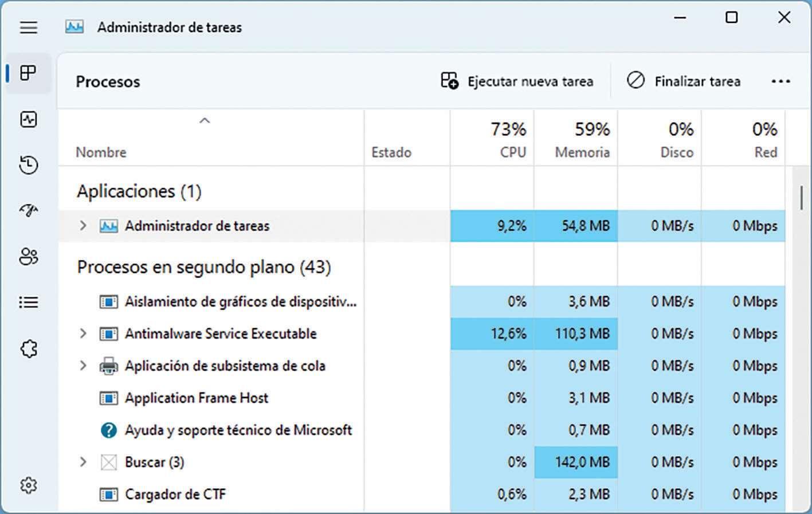Screen dimensions: 812x514
Task: Open the hamburger navigation menu
Action: tap(29, 28)
